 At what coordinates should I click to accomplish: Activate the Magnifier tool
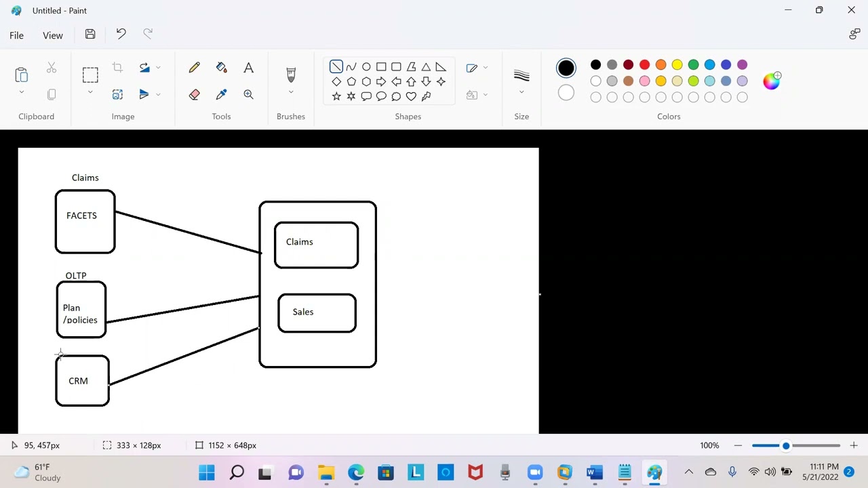point(249,95)
